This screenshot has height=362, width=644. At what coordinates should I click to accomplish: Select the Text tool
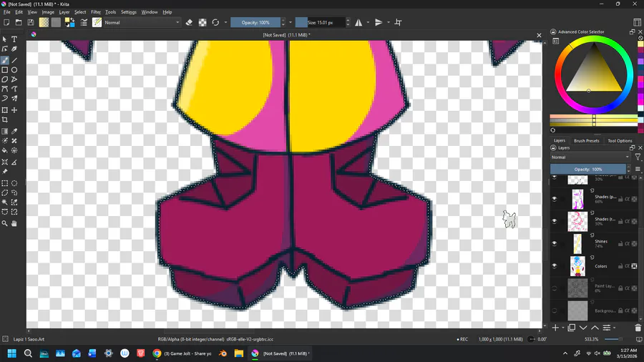pos(14,39)
